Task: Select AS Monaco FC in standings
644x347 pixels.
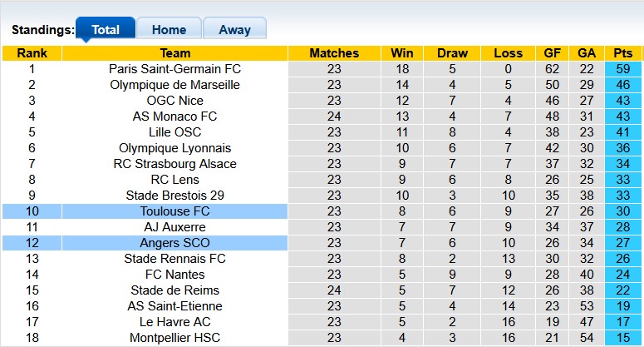Action: (175, 116)
